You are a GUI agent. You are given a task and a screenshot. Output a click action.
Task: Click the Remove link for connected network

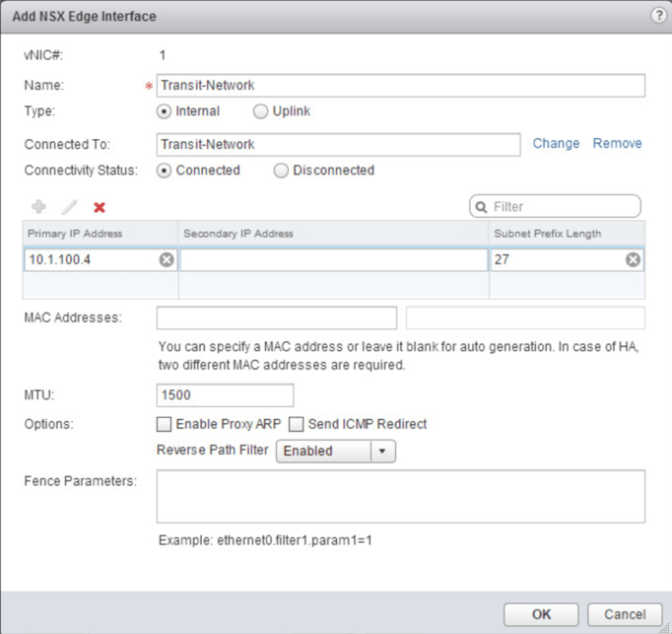617,144
